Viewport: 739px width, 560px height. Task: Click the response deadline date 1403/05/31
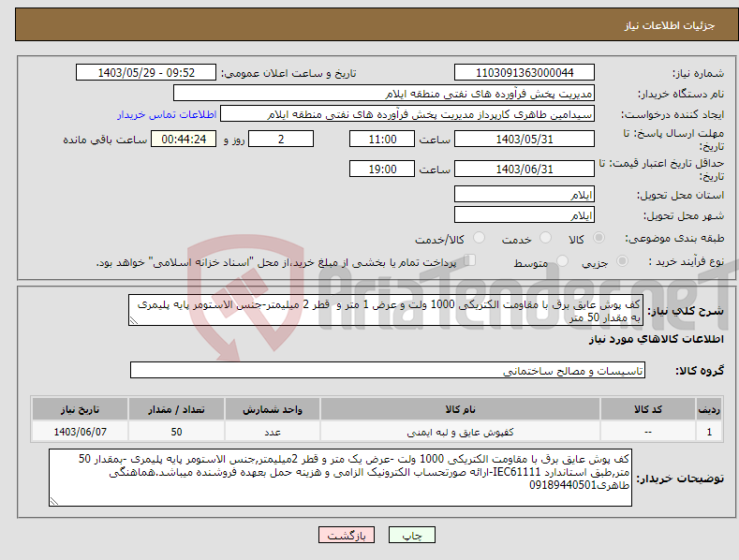click(525, 139)
